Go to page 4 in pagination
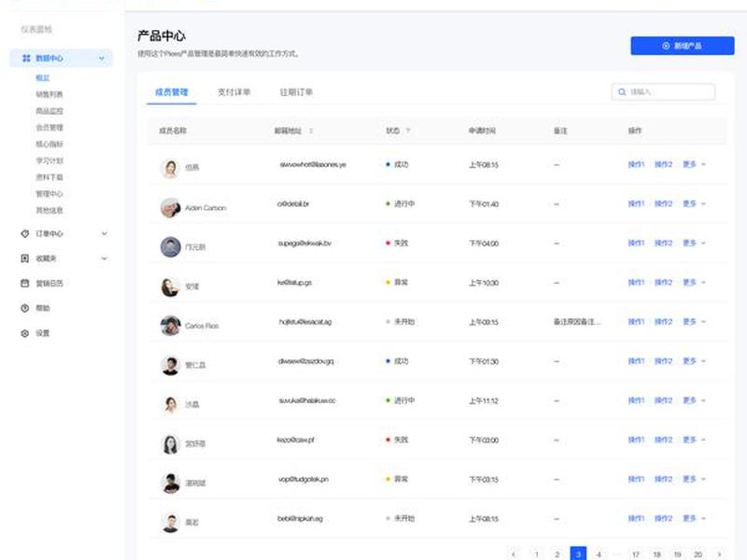This screenshot has height=560, width=747. [x=599, y=554]
